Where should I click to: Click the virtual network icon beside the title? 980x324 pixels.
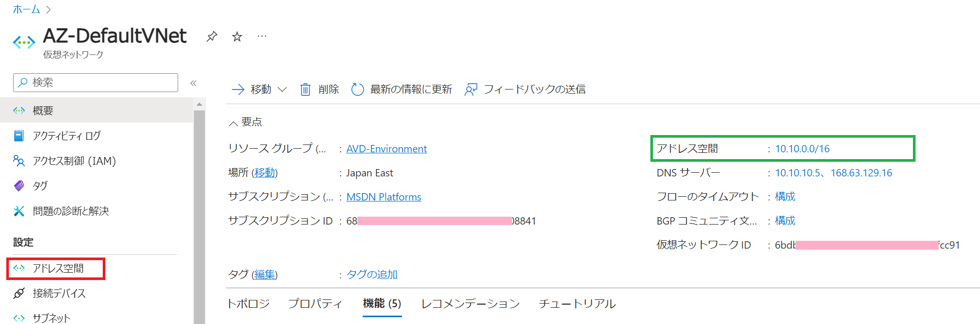click(24, 42)
